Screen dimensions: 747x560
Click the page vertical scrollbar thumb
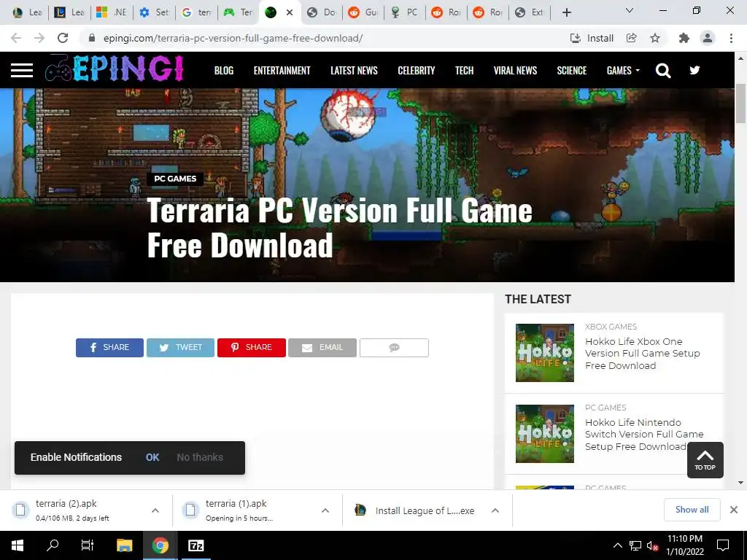coord(740,104)
